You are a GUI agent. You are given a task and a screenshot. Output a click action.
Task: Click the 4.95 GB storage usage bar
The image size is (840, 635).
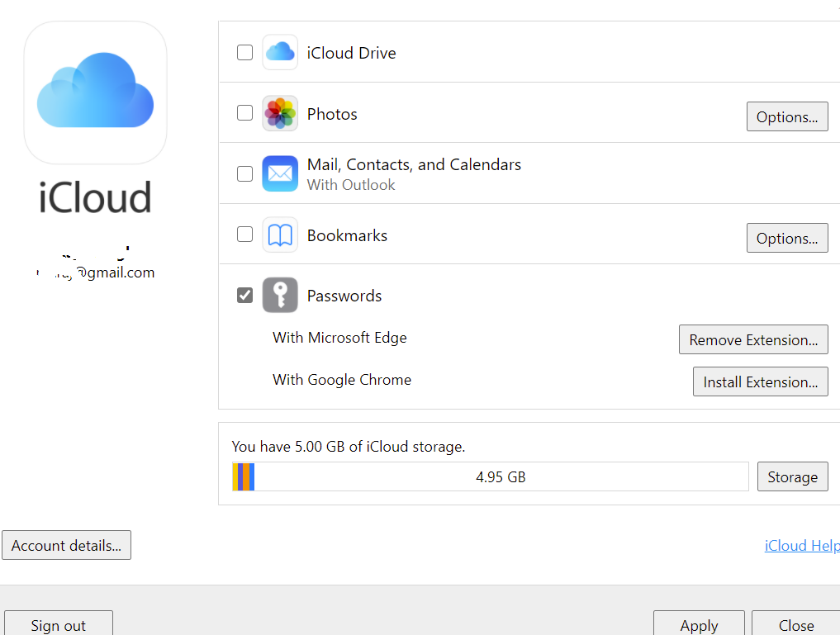click(x=490, y=476)
